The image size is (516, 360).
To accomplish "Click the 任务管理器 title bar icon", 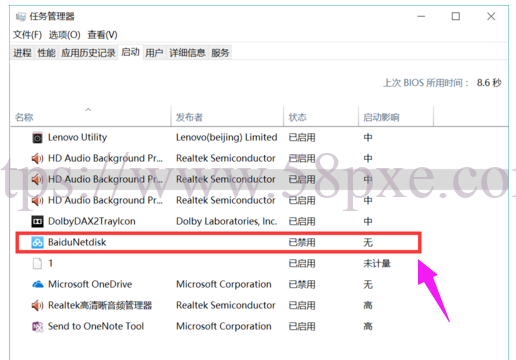I will (x=21, y=16).
